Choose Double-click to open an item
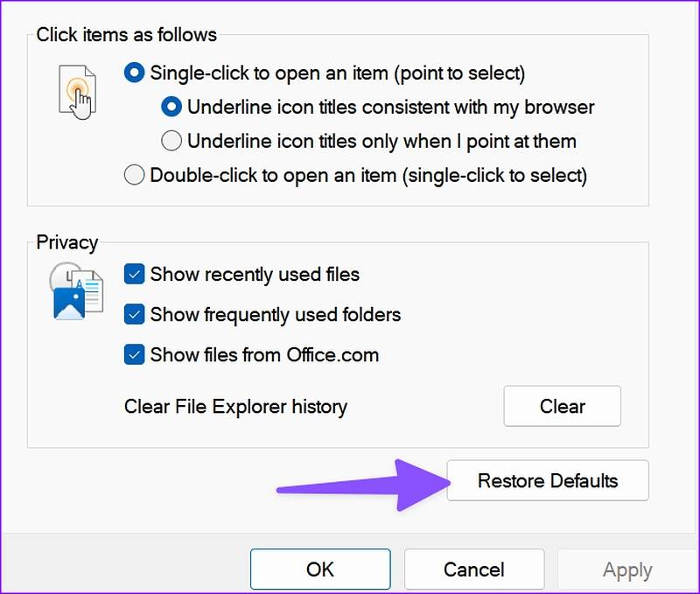 [134, 174]
